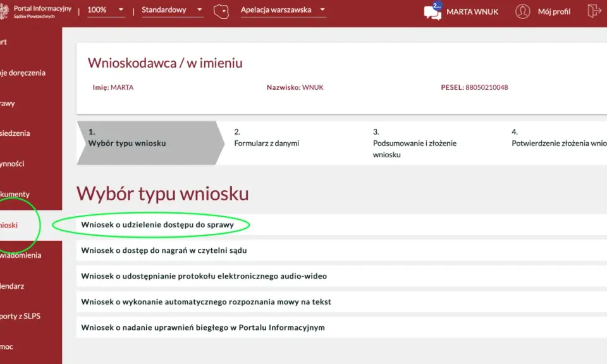Viewport: 607px width, 364px height.
Task: Open the Dokumenty sidebar item
Action: [x=31, y=194]
